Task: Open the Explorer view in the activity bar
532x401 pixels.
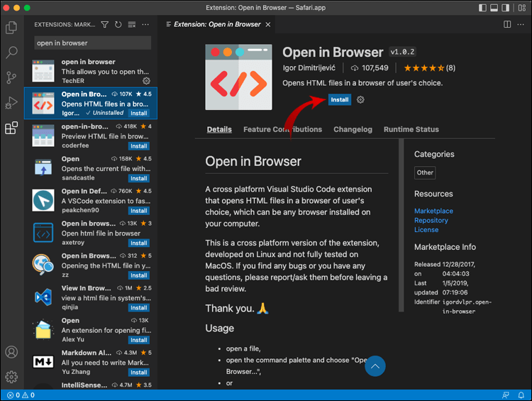Action: pos(11,28)
